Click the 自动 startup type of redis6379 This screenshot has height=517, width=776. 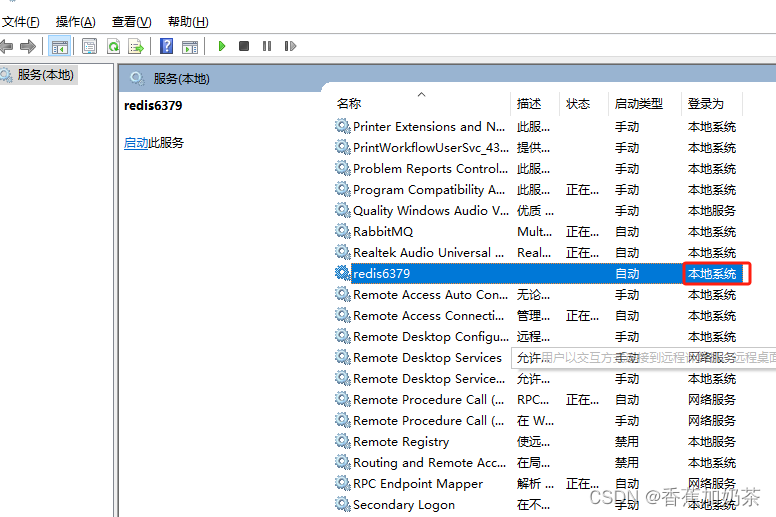[x=627, y=274]
